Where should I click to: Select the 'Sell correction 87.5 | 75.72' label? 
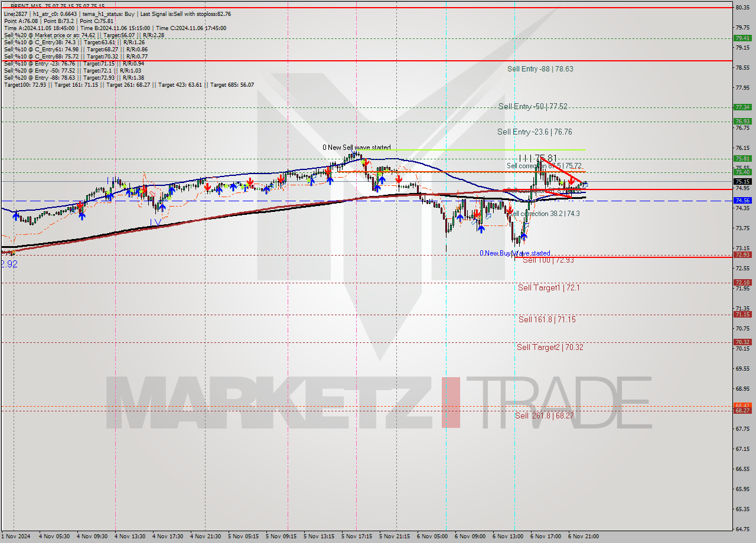[x=544, y=166]
